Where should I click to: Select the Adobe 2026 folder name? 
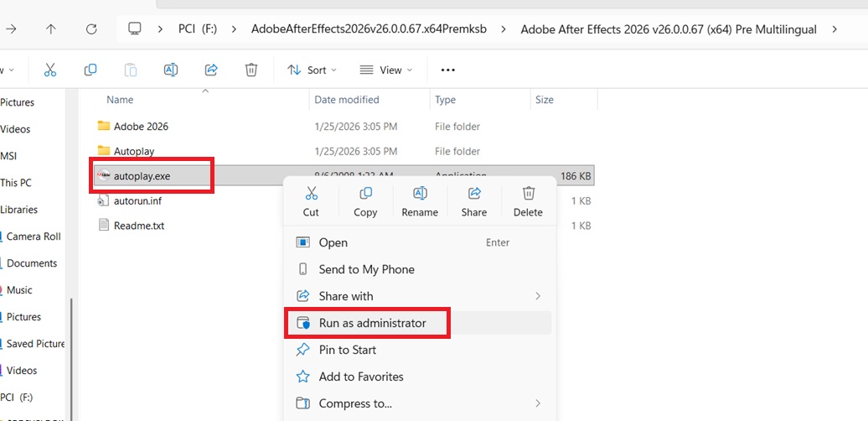tap(141, 127)
